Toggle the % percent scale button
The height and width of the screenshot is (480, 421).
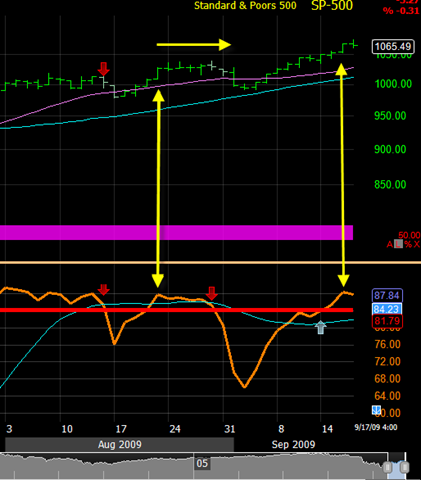tap(408, 244)
